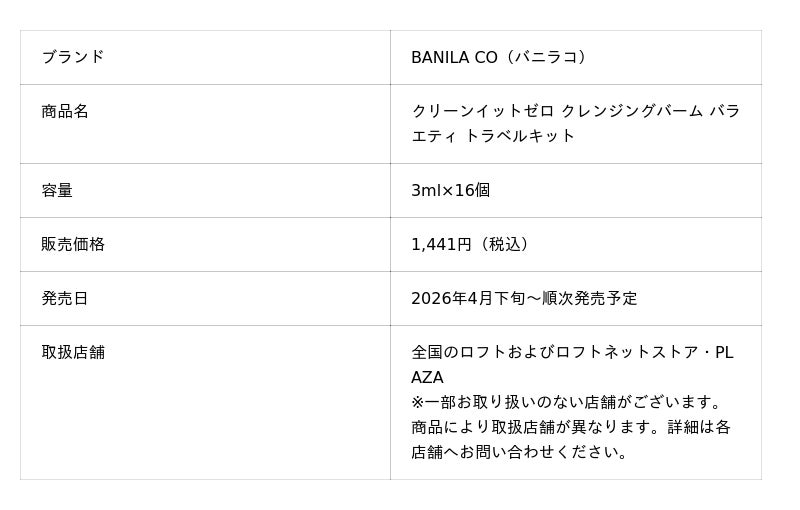Image resolution: width=800 pixels, height=510 pixels.
Task: Select the 1,441円 price value
Action: pyautogui.click(x=441, y=244)
